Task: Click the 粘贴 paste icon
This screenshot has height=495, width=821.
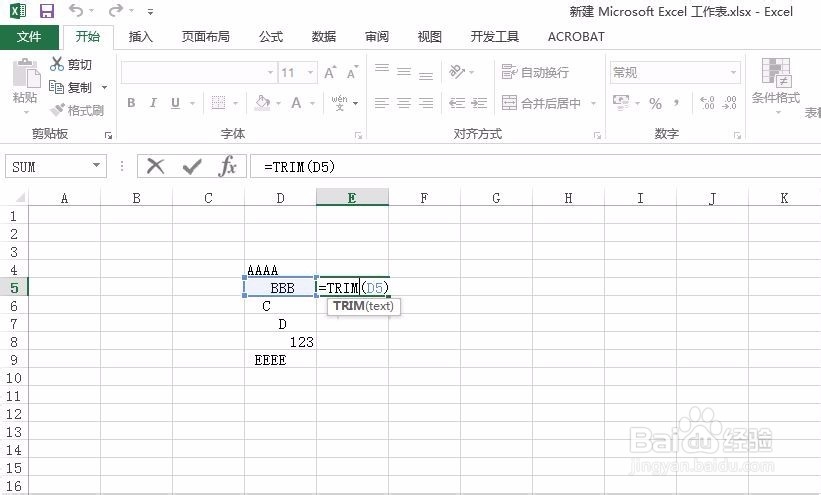Action: (25, 73)
